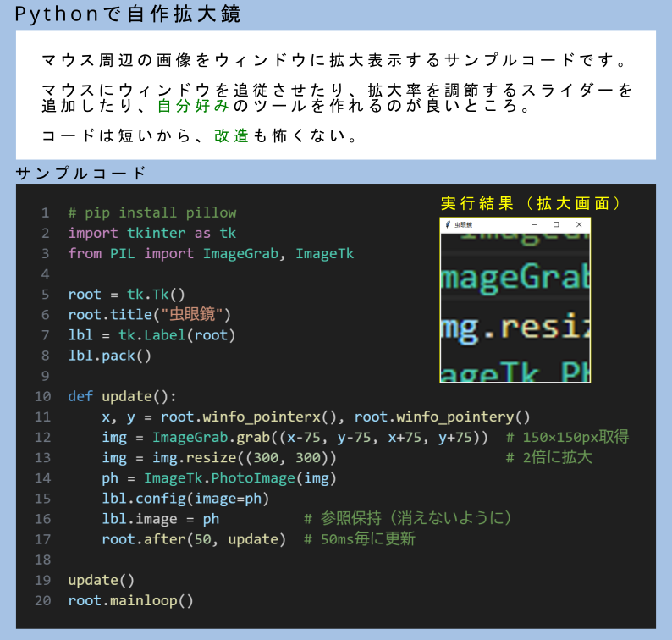Viewport: 672px width, 640px height.
Task: Click the string "虫眼鏡" in root.title line
Action: 192,315
